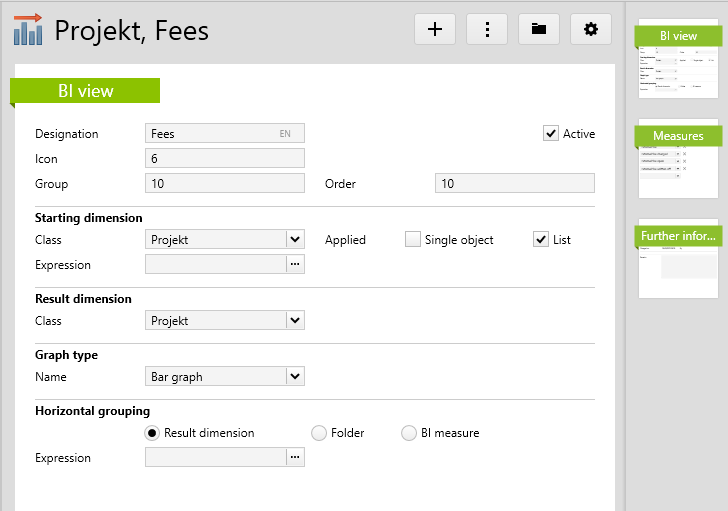Open the three-dot more options menu

[487, 30]
